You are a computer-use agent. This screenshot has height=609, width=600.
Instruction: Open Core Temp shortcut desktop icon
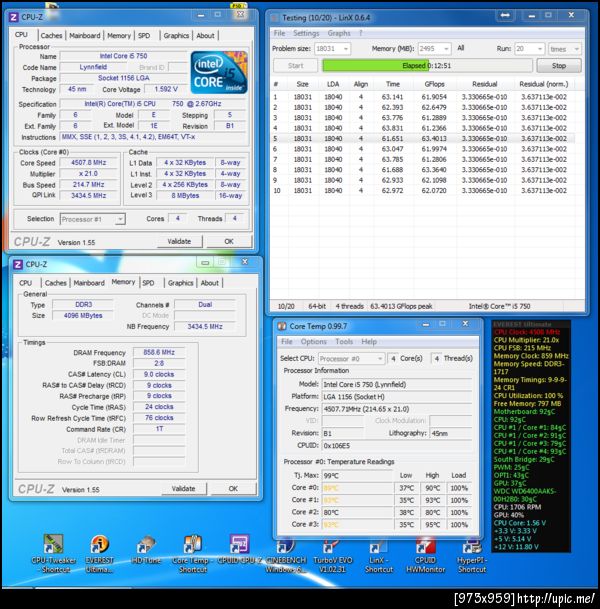coord(192,553)
